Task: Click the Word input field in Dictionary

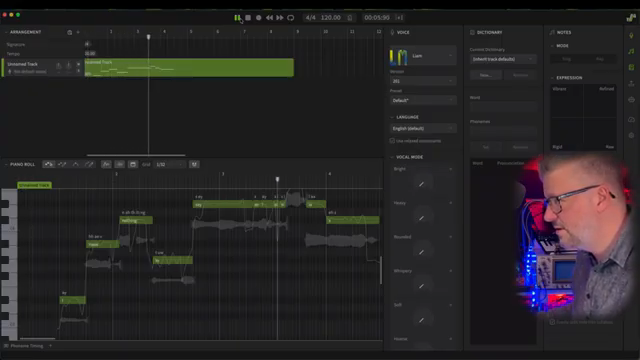Action: [502, 107]
